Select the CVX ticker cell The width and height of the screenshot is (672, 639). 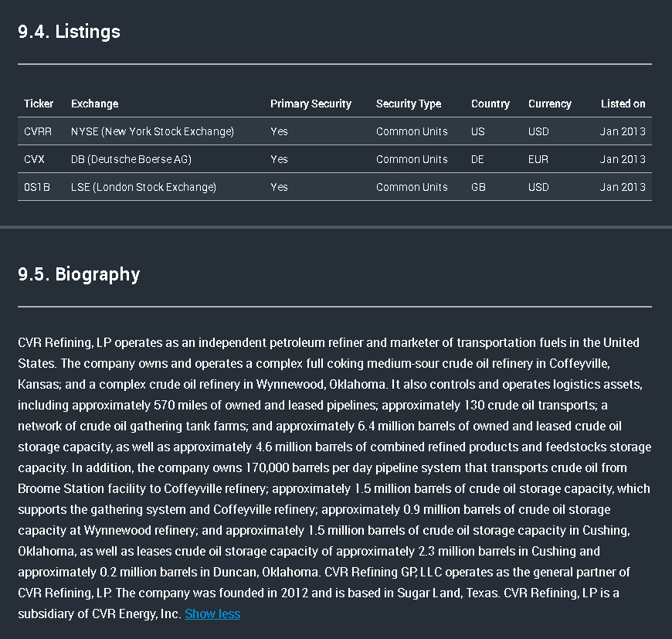(34, 159)
